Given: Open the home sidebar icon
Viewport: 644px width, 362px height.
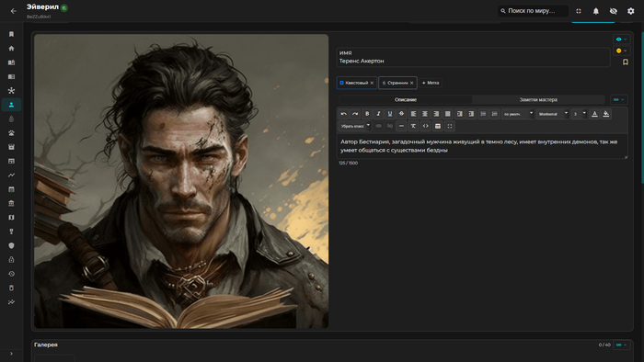Looking at the screenshot, I should [11, 49].
